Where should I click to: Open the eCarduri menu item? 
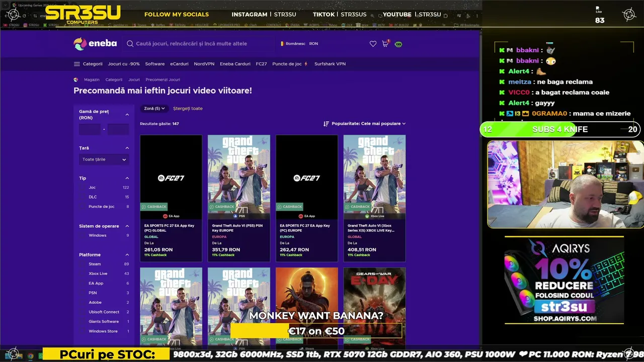coord(179,64)
